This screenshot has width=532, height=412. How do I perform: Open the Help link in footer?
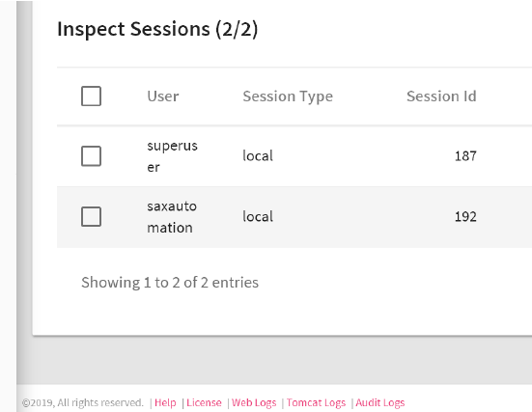pyautogui.click(x=165, y=402)
